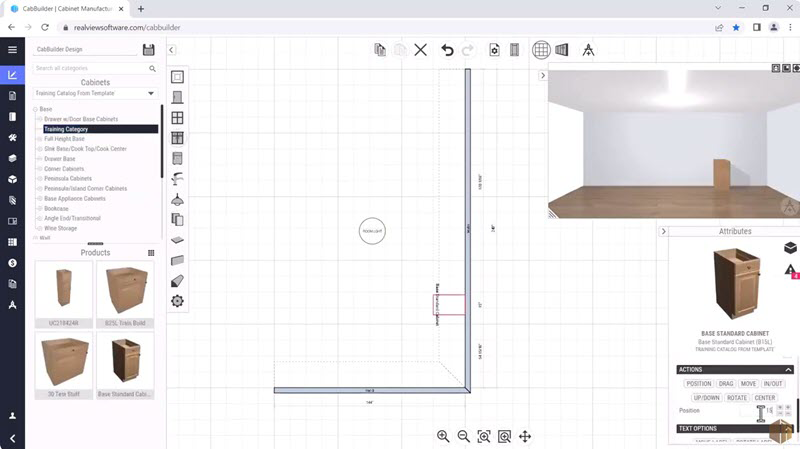Click the zoom in magnifier icon
Screen dimensions: 800x449
(x=443, y=436)
